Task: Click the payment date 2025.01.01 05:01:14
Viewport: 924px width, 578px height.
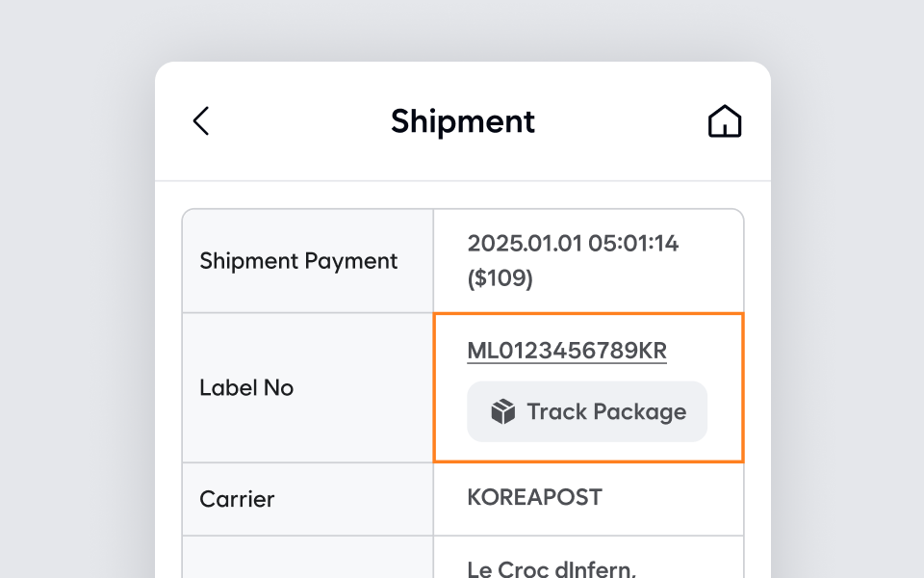Action: pos(573,244)
